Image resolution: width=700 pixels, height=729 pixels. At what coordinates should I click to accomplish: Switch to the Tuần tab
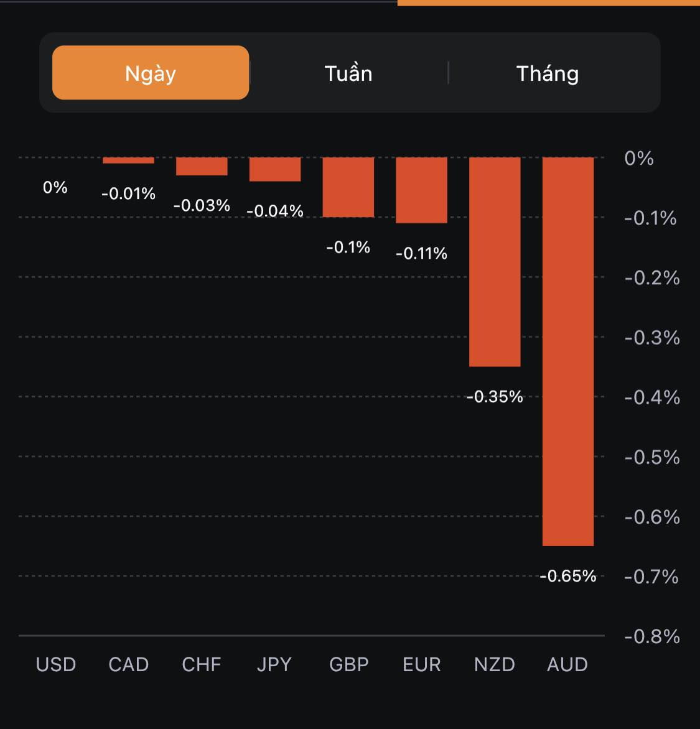348,73
